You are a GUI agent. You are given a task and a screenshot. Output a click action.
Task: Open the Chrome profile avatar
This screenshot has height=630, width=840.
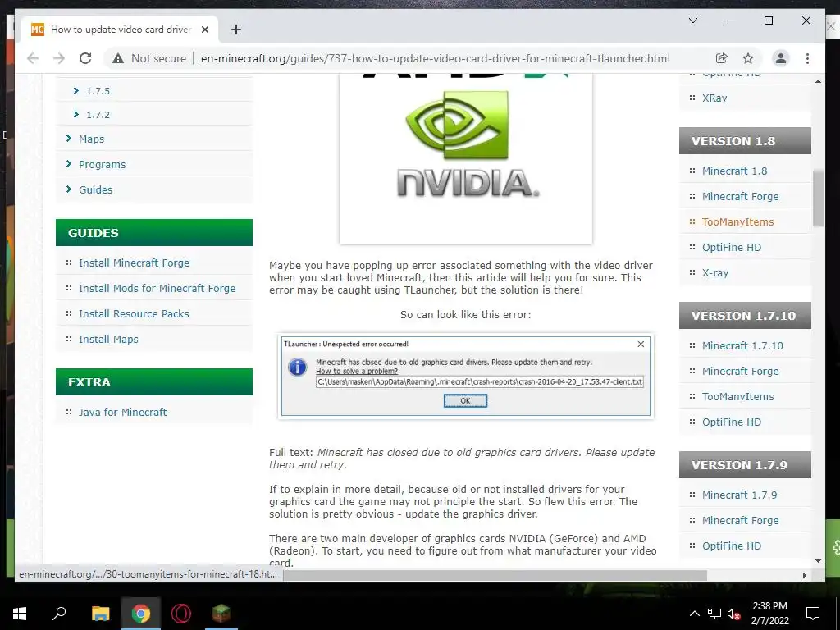pos(781,58)
